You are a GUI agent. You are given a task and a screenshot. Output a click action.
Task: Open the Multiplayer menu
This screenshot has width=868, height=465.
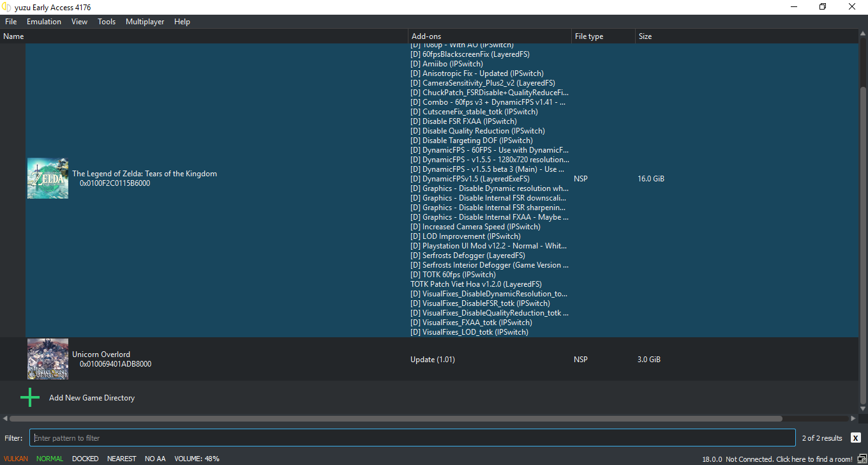tap(145, 22)
